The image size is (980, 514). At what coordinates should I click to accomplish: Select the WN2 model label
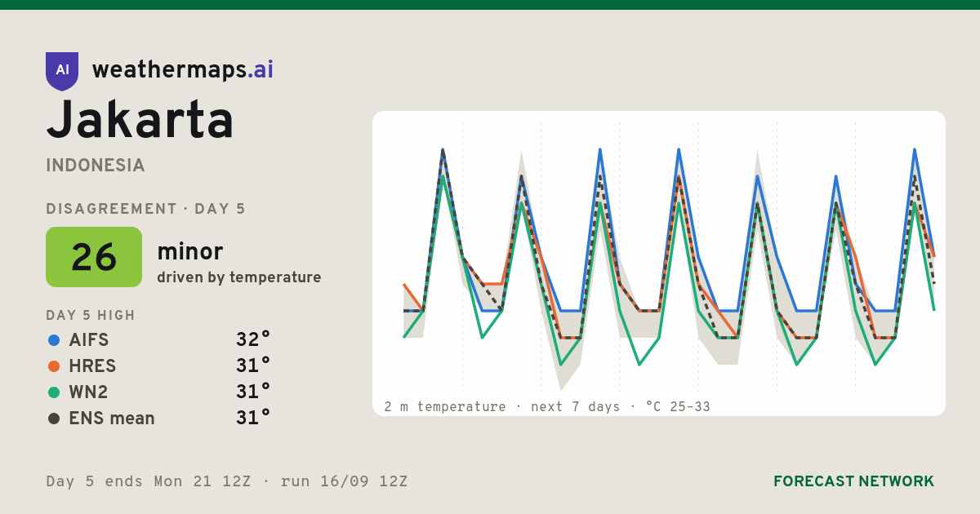pyautogui.click(x=88, y=392)
